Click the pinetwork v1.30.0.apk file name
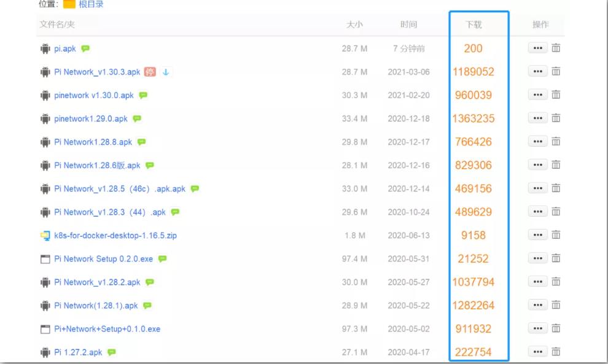Viewport: 608px width, 364px height. click(94, 95)
